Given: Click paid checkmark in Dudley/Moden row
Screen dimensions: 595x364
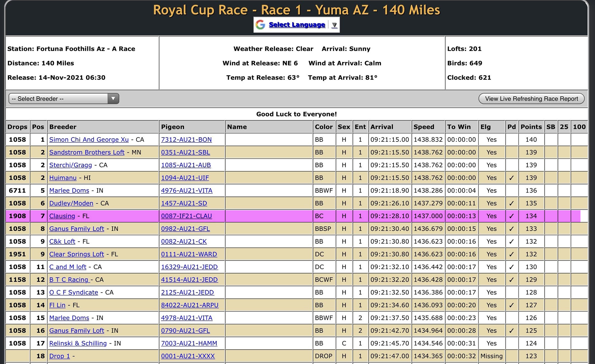Looking at the screenshot, I should pyautogui.click(x=511, y=203).
